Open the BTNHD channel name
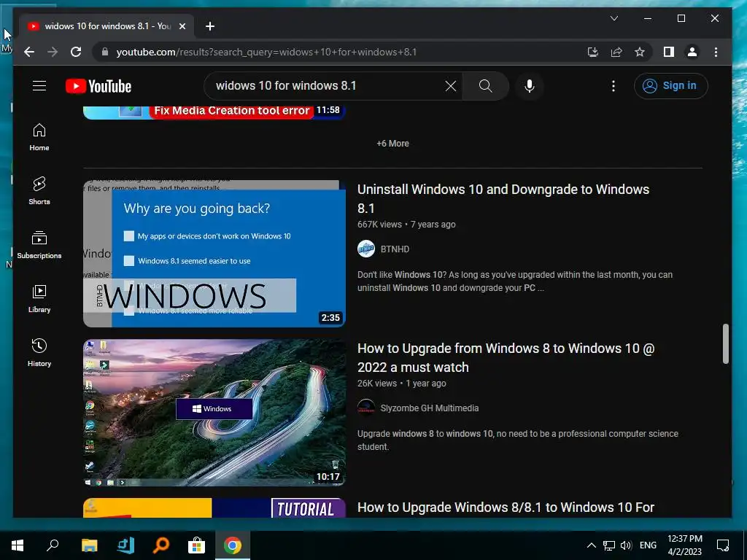Image resolution: width=747 pixels, height=560 pixels. [x=395, y=249]
